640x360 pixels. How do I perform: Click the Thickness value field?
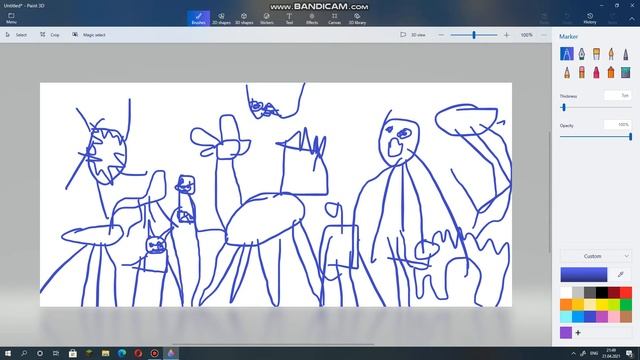tap(618, 96)
